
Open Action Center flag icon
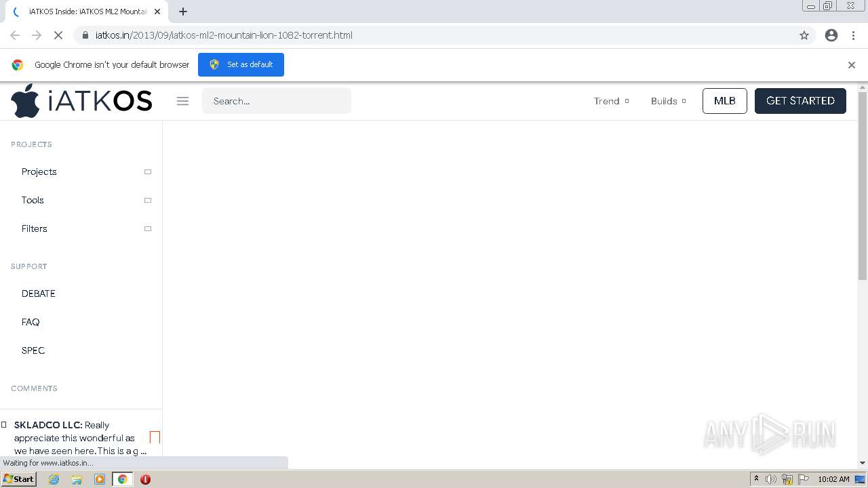(804, 479)
